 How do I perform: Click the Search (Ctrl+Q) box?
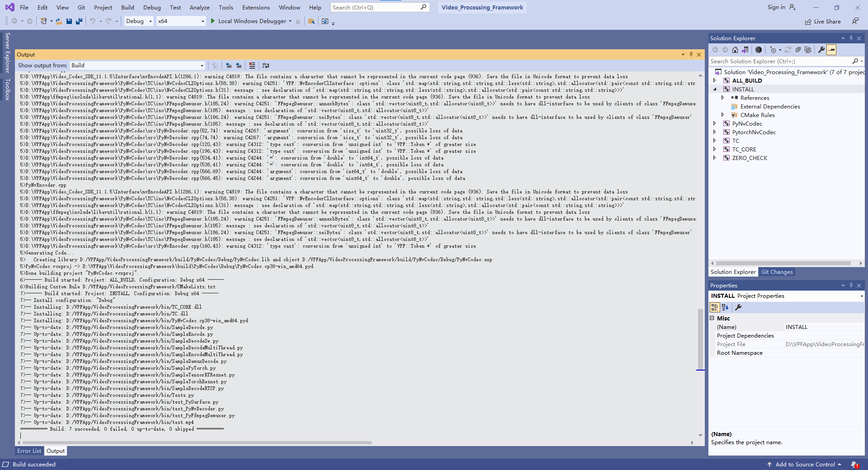(x=379, y=7)
